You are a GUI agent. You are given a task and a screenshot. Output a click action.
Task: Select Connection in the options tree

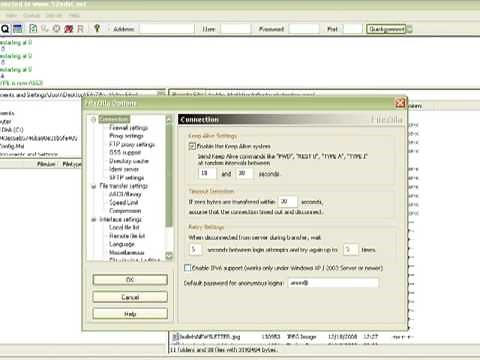[x=114, y=119]
